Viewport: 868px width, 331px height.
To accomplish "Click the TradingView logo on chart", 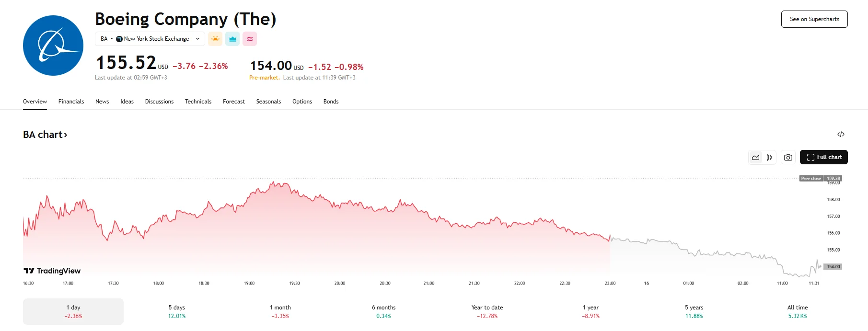I will pyautogui.click(x=52, y=271).
